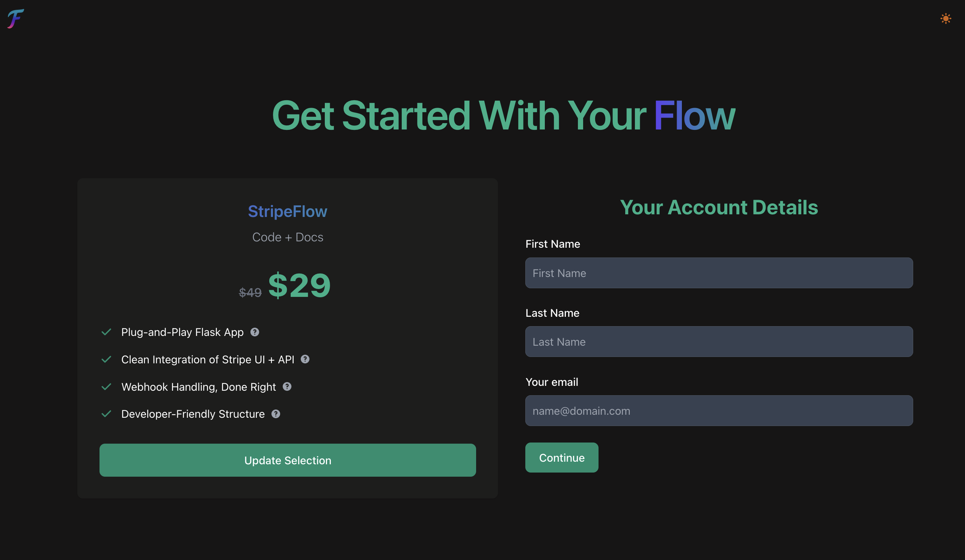
Task: Click the StripeFlow product title
Action: [288, 211]
